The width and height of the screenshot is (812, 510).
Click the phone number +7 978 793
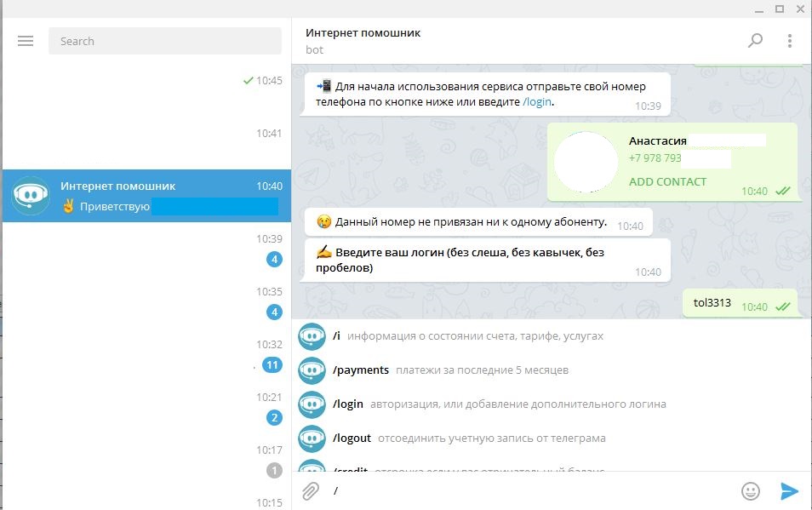655,158
